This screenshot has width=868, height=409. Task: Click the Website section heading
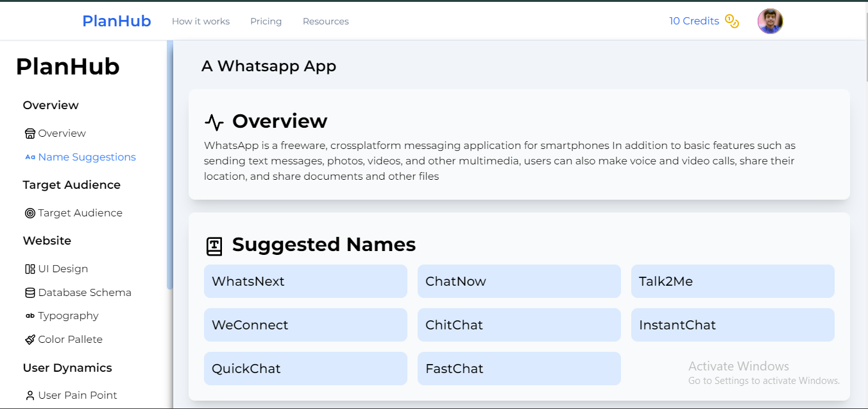[47, 241]
